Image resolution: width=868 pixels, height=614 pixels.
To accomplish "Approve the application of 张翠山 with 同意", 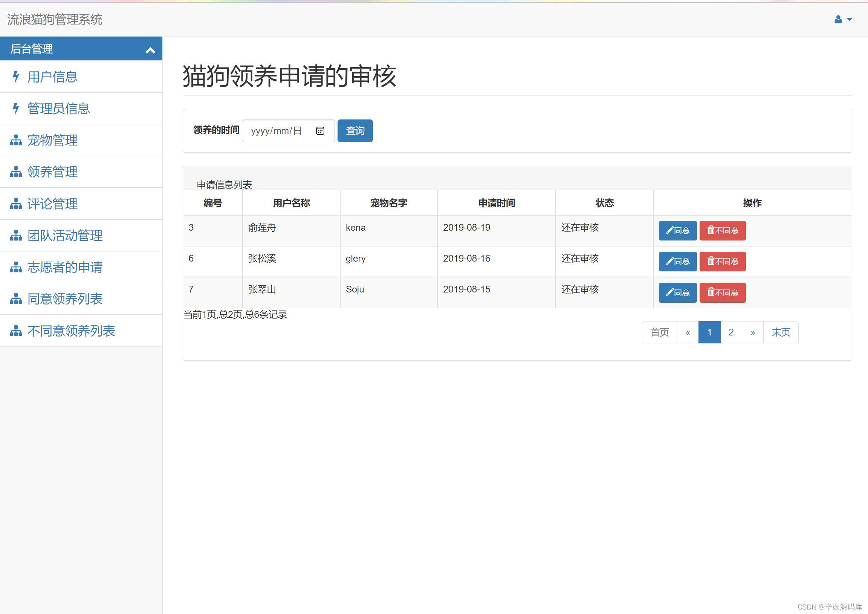I will [677, 293].
